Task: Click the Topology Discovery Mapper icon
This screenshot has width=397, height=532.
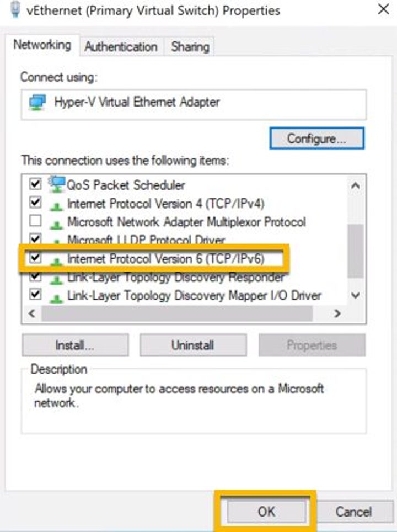Action: point(56,296)
